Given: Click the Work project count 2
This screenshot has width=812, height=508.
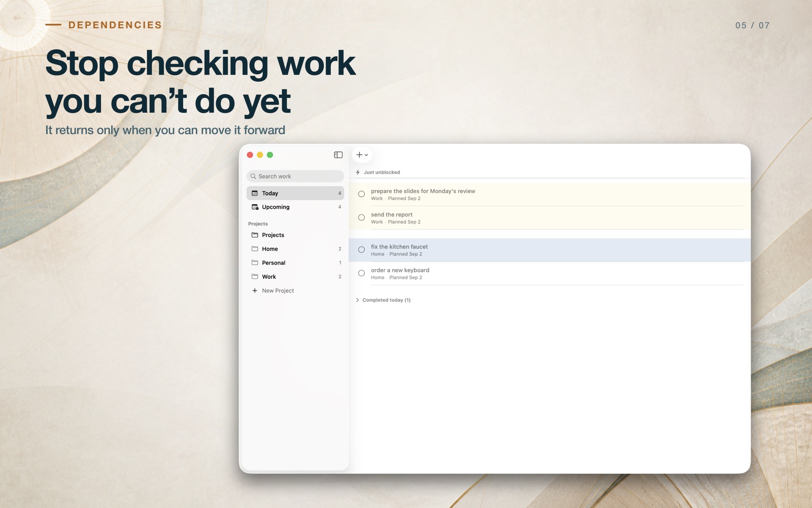Looking at the screenshot, I should coord(340,277).
